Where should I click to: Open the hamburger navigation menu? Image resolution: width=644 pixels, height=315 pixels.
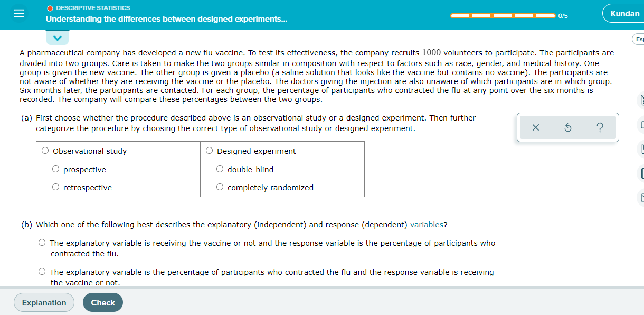click(x=20, y=13)
